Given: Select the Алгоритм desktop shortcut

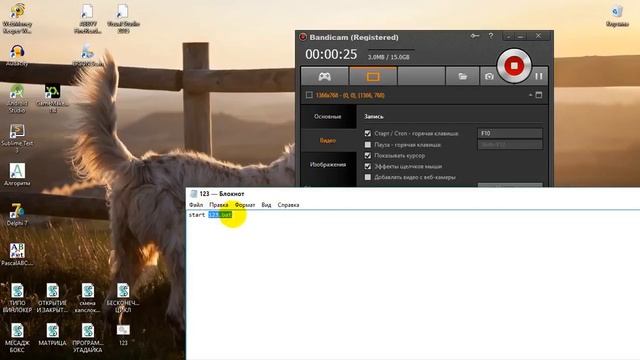Looking at the screenshot, I should (17, 174).
